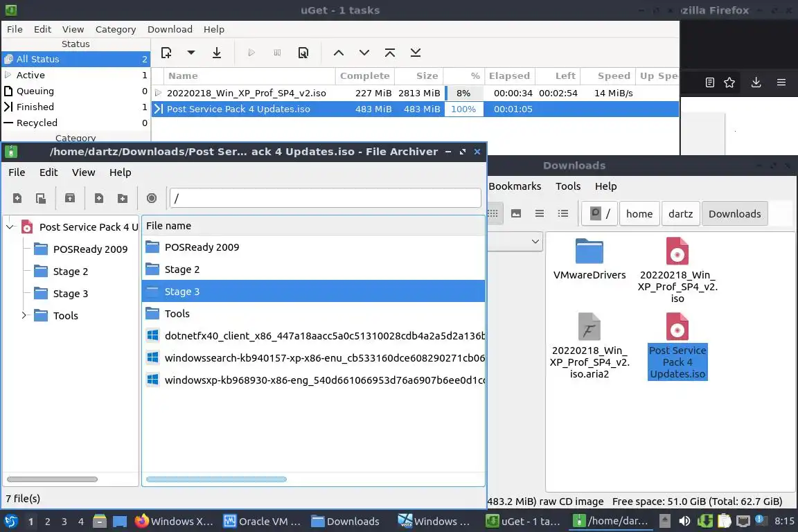798x532 pixels.
Task: Click File Archiver open archive icon
Action: 41,199
